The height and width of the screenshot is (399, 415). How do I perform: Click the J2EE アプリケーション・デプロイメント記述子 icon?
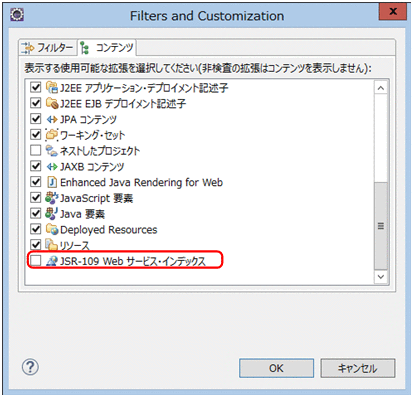pos(52,88)
